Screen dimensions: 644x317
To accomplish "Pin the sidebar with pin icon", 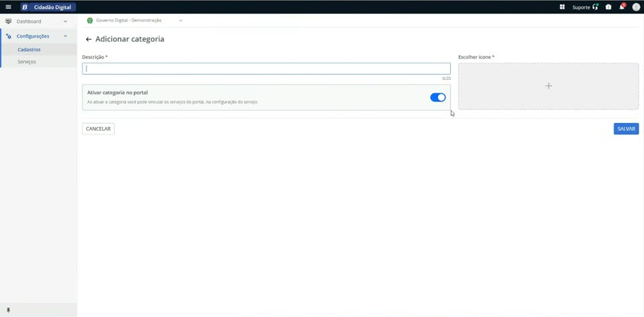I will pos(8,310).
